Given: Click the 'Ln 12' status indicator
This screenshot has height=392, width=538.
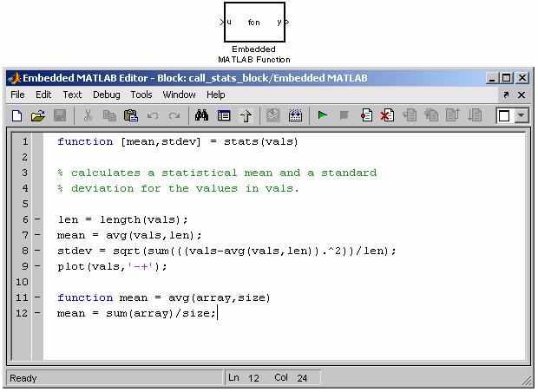Looking at the screenshot, I should (244, 377).
